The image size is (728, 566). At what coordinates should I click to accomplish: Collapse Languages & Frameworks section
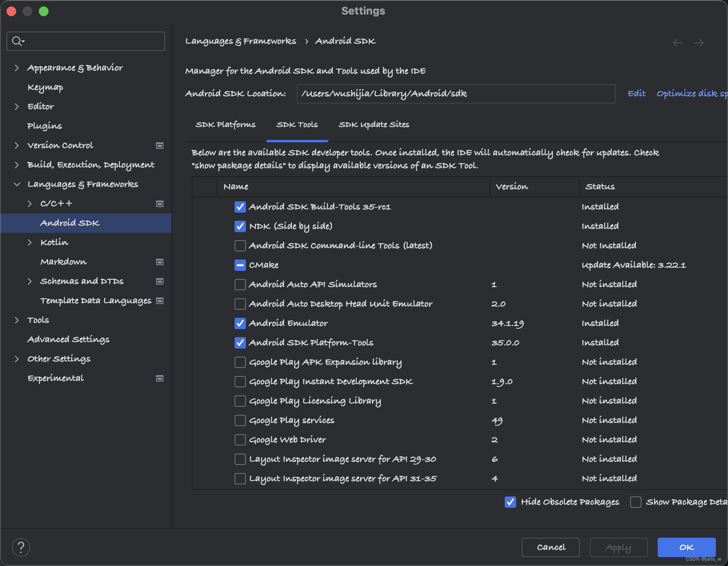[17, 184]
